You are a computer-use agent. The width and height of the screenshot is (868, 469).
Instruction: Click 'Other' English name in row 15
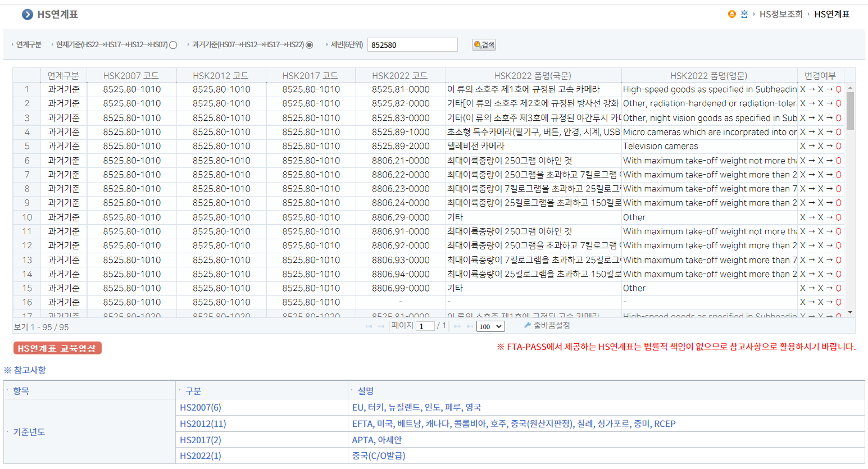[709, 288]
